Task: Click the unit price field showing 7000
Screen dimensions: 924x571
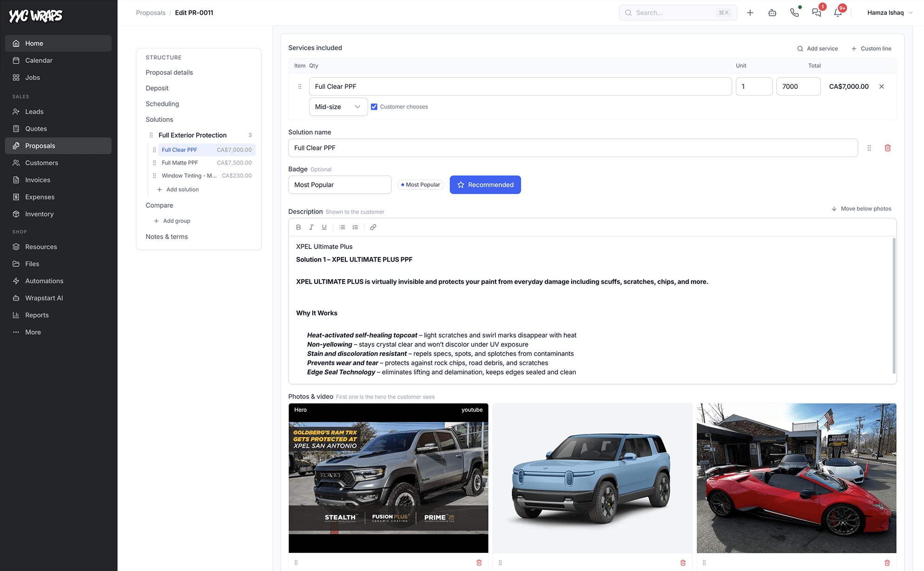Action: click(x=798, y=86)
